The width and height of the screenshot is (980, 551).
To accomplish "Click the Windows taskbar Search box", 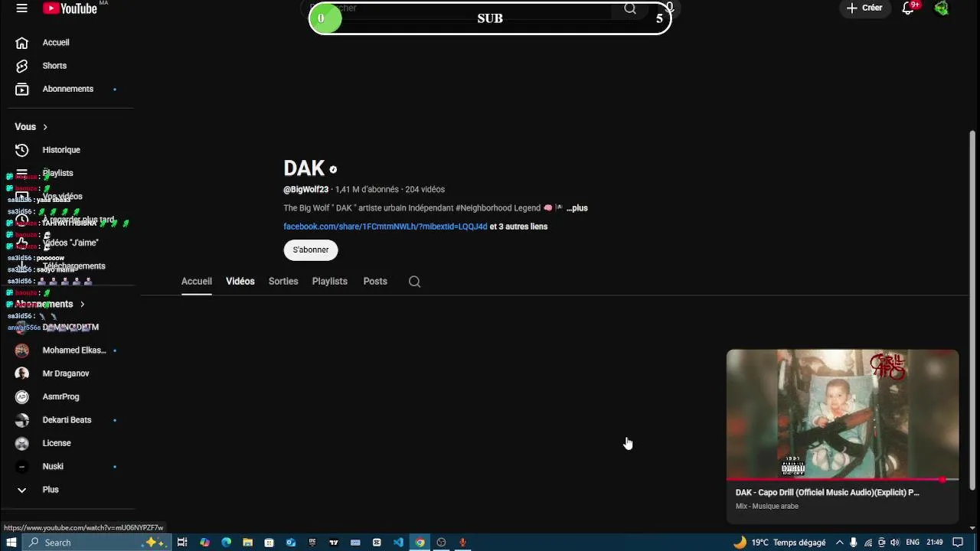I will click(98, 543).
